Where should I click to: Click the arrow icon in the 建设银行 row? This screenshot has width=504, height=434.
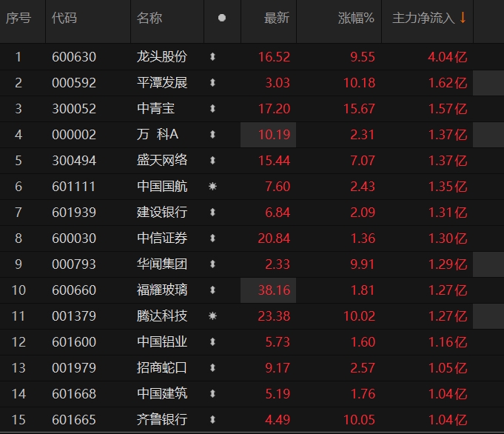pos(212,213)
